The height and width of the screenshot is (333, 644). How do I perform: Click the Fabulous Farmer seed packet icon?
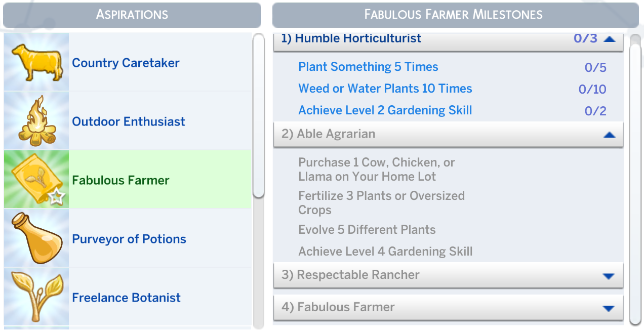tap(34, 180)
